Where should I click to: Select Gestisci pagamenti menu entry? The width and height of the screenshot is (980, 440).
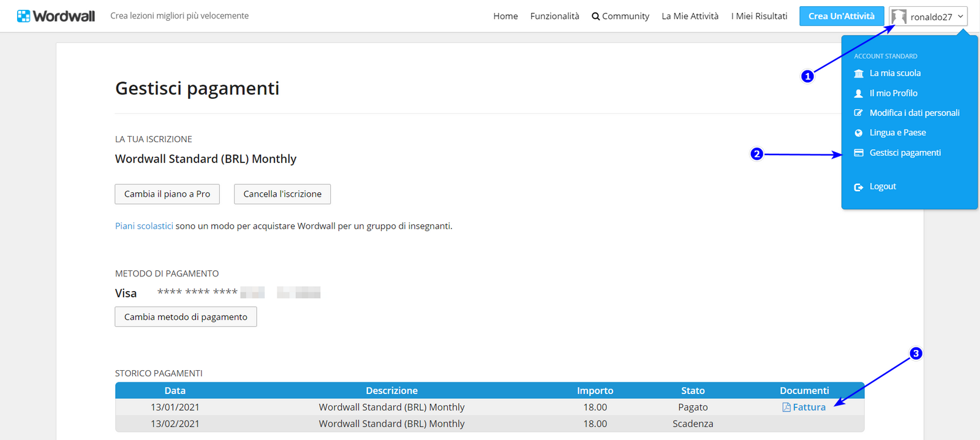pos(905,153)
